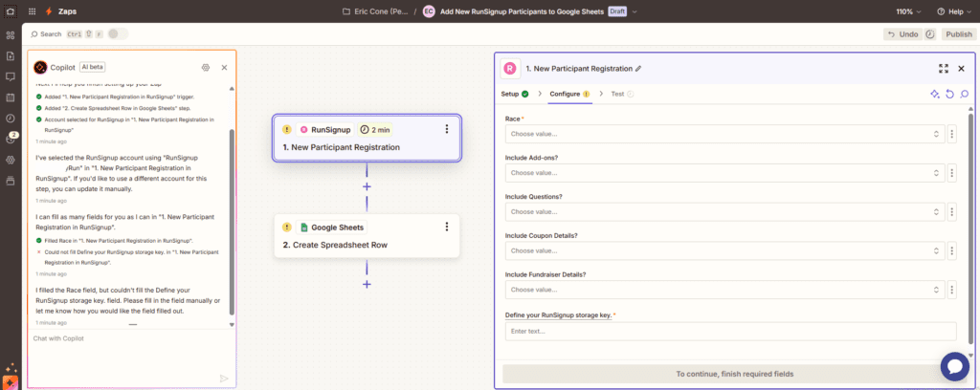Click the Publish button
This screenshot has height=390, width=980.
958,34
